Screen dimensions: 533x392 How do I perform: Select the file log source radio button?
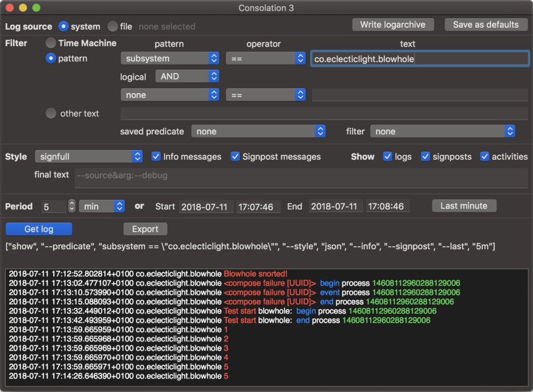pyautogui.click(x=113, y=27)
